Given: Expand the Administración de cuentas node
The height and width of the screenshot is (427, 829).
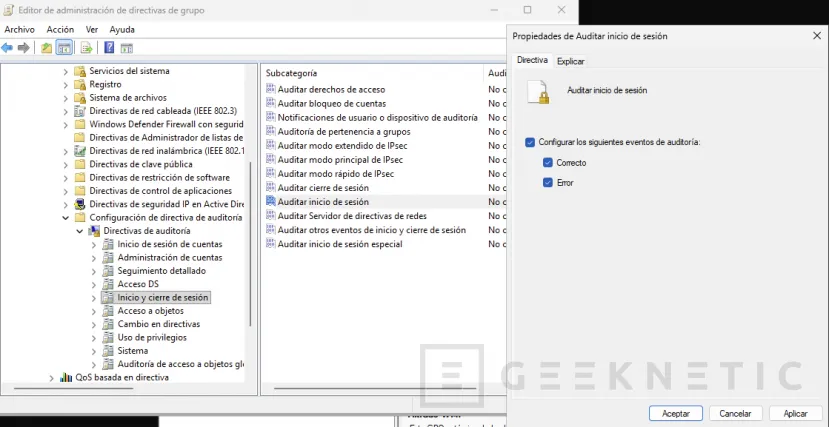Looking at the screenshot, I should [x=94, y=257].
